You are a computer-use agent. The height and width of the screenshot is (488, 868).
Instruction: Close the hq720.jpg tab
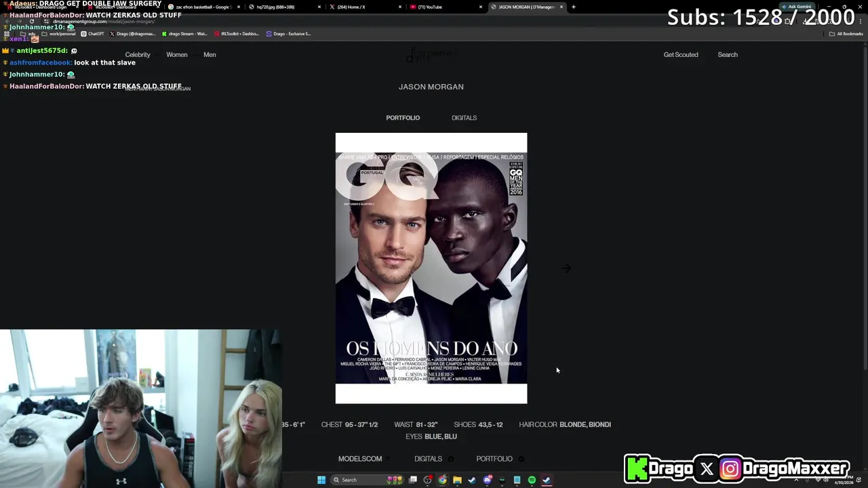click(320, 7)
